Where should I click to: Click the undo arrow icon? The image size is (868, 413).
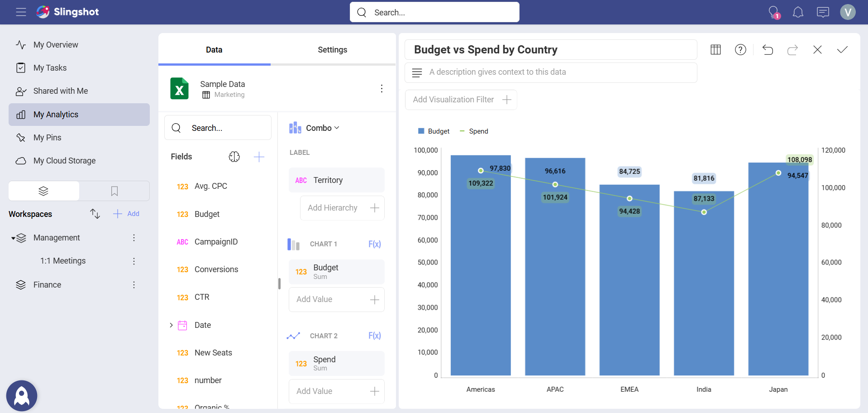tap(768, 50)
